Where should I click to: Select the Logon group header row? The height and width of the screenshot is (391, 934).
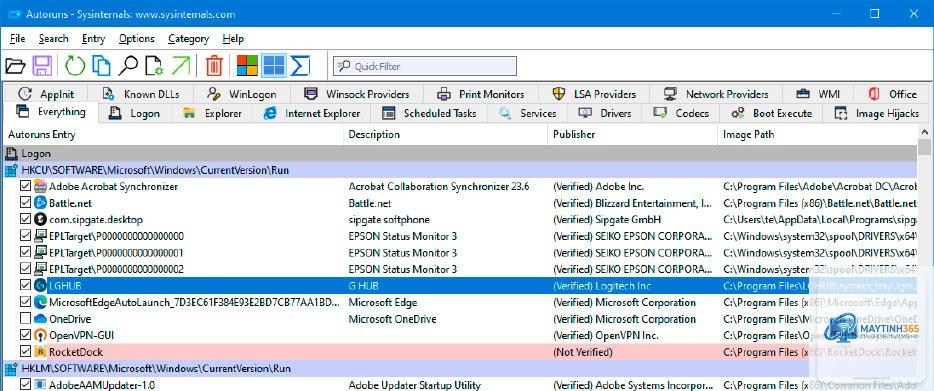coord(461,154)
